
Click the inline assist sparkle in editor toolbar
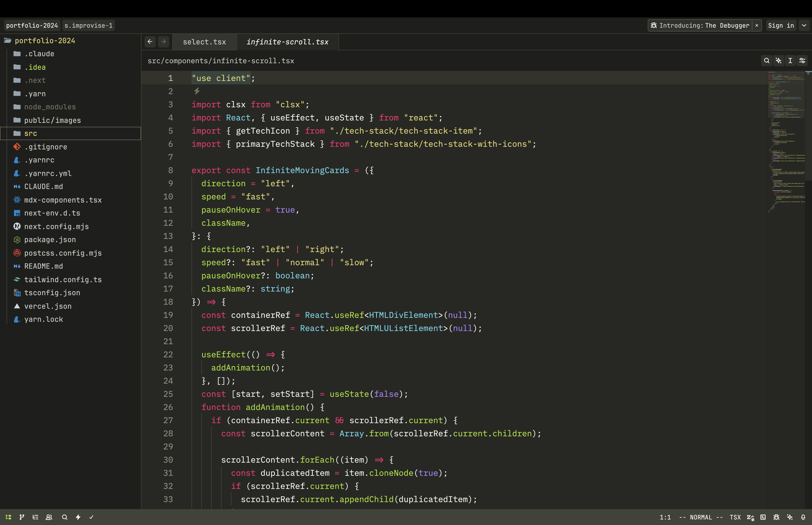(x=779, y=61)
